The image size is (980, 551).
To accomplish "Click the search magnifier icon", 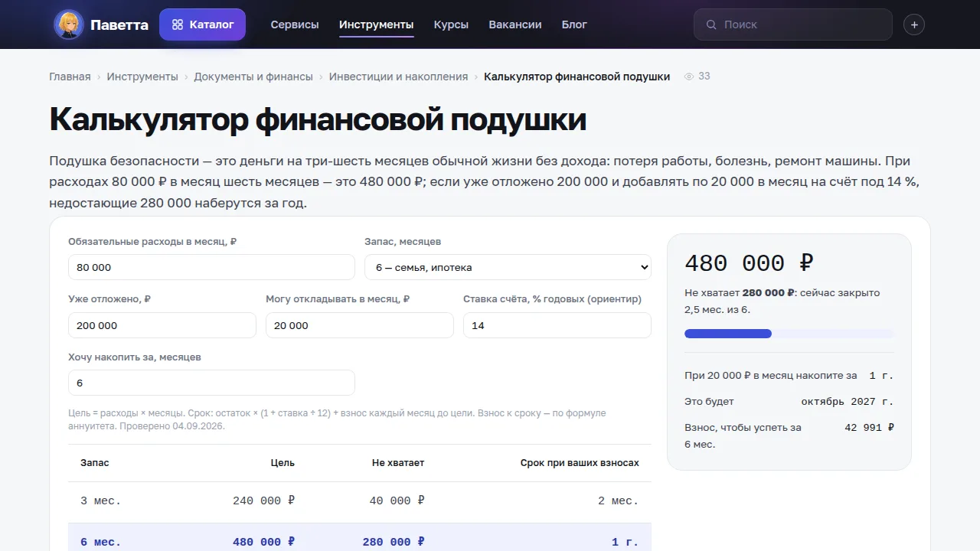I will (711, 24).
